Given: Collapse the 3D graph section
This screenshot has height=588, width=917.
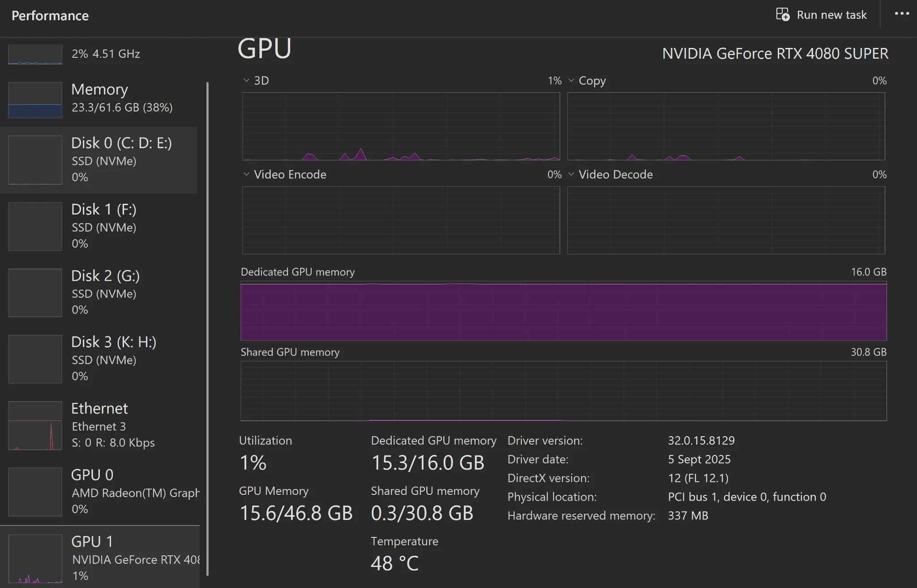Looking at the screenshot, I should click(x=246, y=80).
